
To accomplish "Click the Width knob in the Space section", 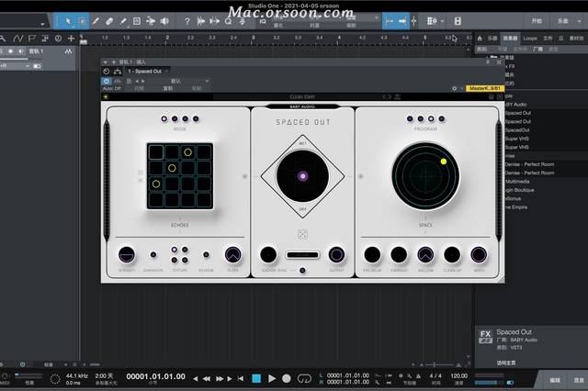I will (479, 254).
